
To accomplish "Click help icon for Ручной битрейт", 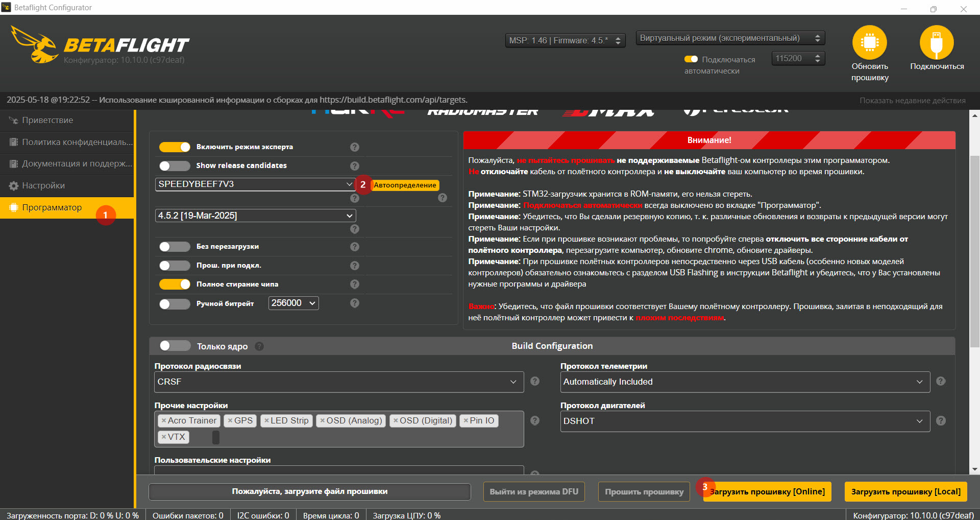I will 355,303.
